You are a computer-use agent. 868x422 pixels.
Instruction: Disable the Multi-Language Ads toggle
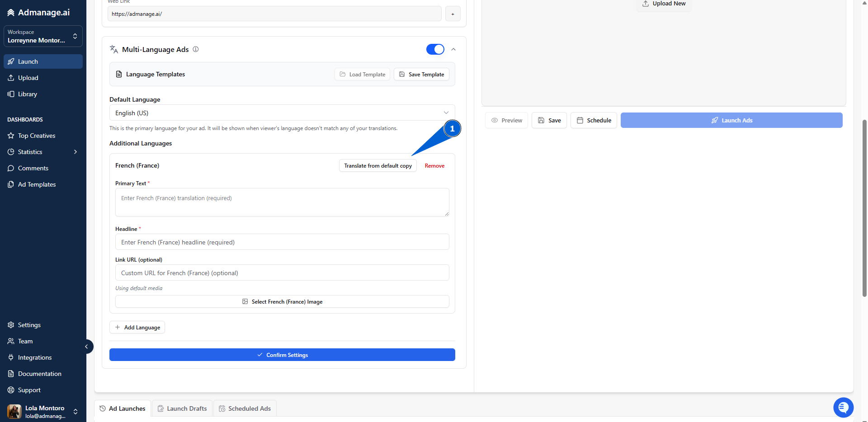pyautogui.click(x=435, y=49)
